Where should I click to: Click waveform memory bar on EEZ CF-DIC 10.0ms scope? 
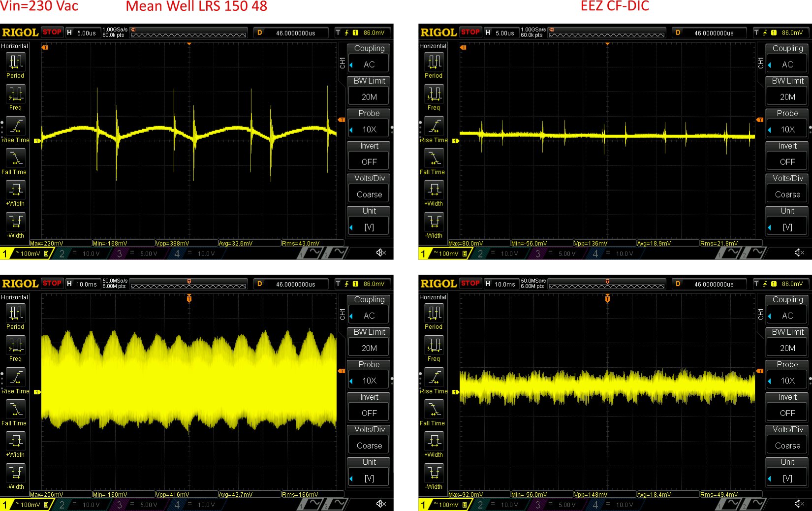pyautogui.click(x=606, y=284)
